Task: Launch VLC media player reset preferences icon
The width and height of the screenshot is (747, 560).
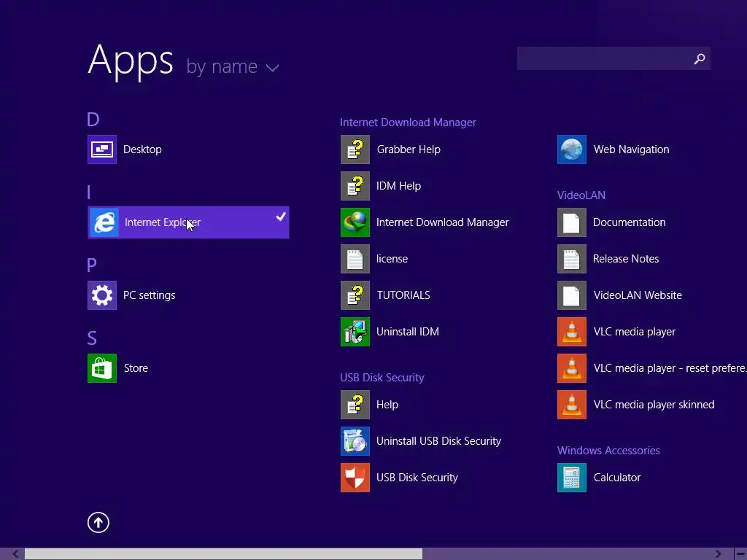Action: [572, 368]
